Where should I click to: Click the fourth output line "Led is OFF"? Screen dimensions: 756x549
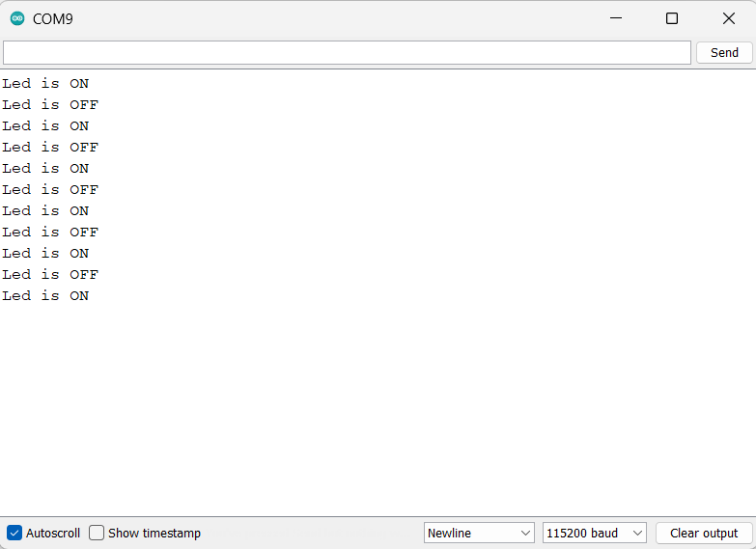50,148
